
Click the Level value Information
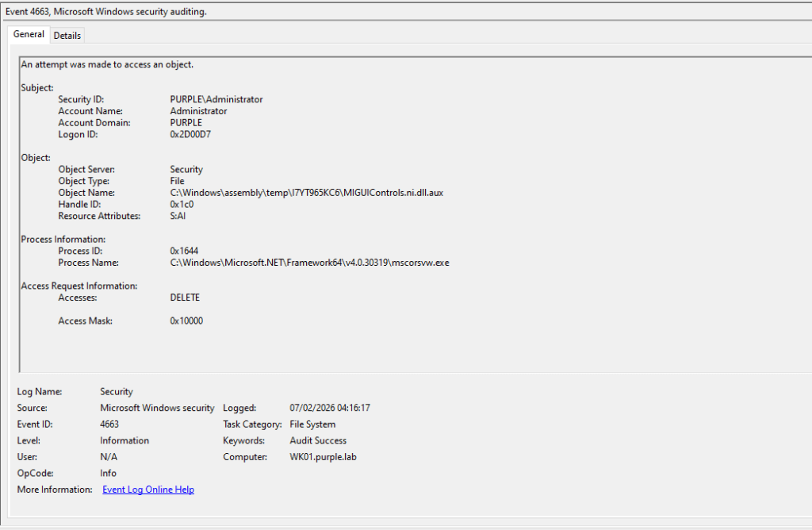pos(124,440)
